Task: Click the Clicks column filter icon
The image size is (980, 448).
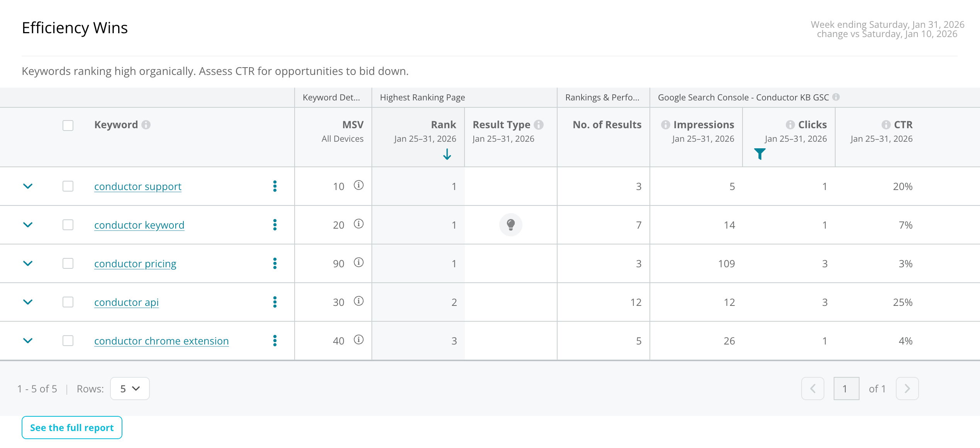Action: click(760, 154)
